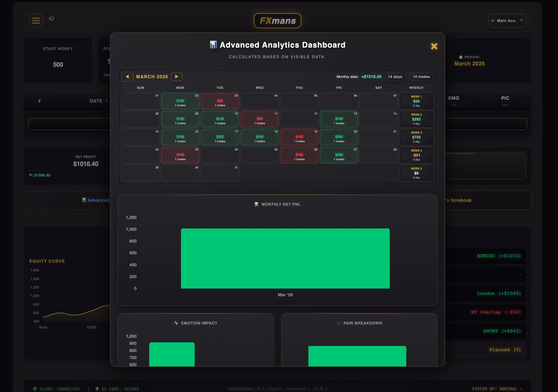Select March 19 losing trade cell
Image resolution: width=558 pixels, height=392 pixels.
[299, 137]
